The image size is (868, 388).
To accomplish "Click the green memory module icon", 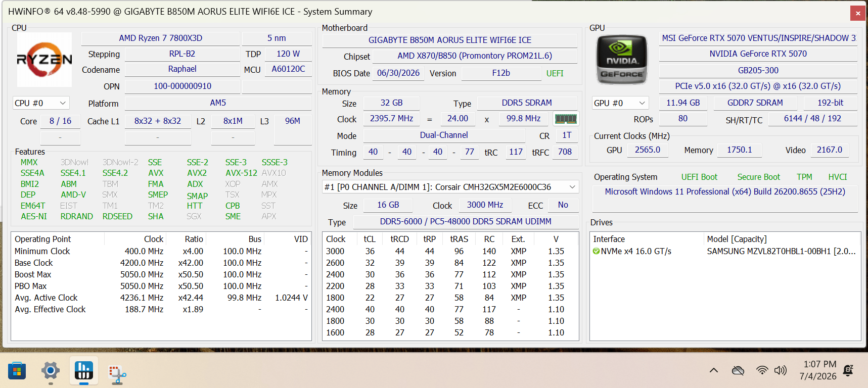I will 566,119.
